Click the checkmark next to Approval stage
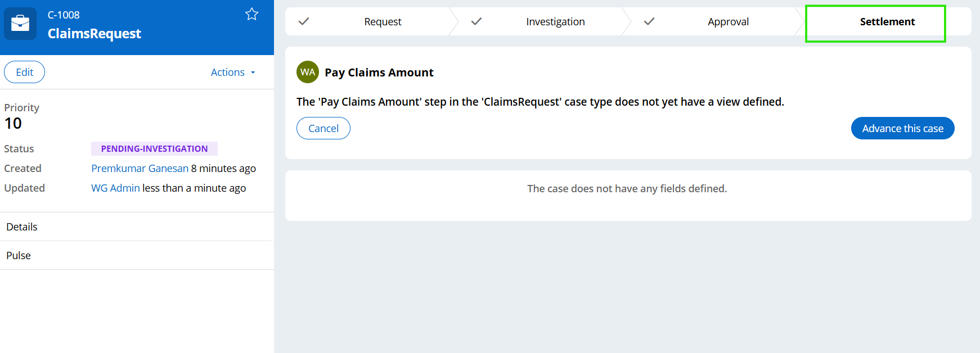 click(649, 21)
